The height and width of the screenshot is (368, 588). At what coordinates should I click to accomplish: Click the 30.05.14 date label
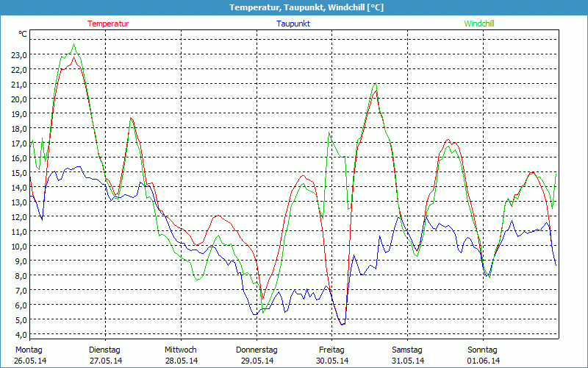coord(332,361)
